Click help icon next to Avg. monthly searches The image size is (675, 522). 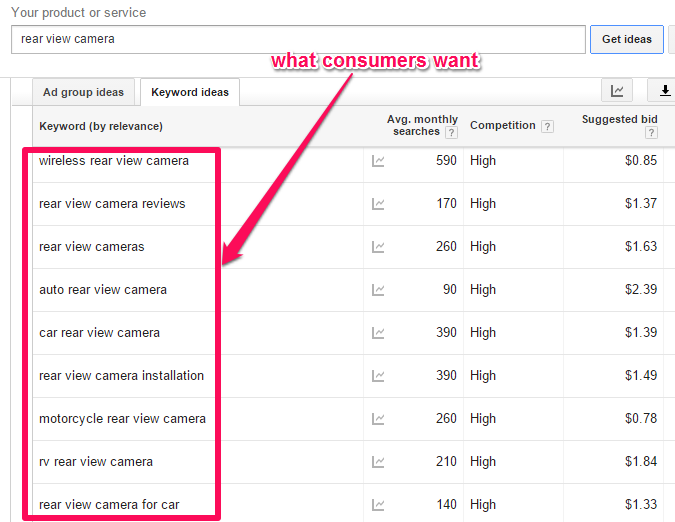pos(451,132)
